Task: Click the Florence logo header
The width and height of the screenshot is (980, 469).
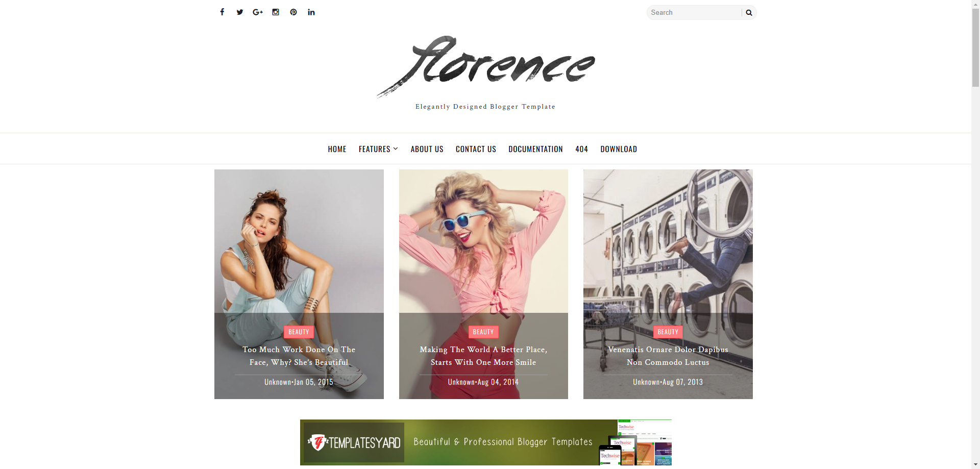Action: (485, 66)
